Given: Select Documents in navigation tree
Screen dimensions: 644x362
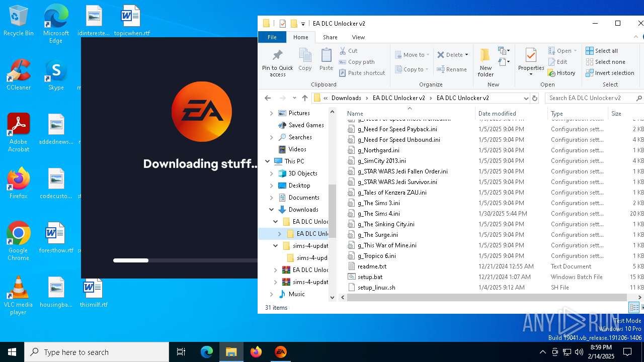Looking at the screenshot, I should (304, 198).
